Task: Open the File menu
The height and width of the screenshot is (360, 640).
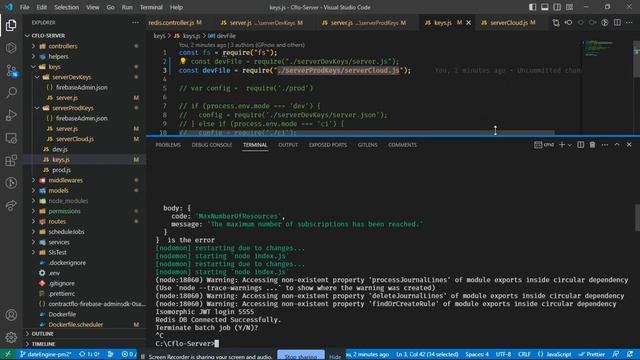Action: pyautogui.click(x=24, y=7)
